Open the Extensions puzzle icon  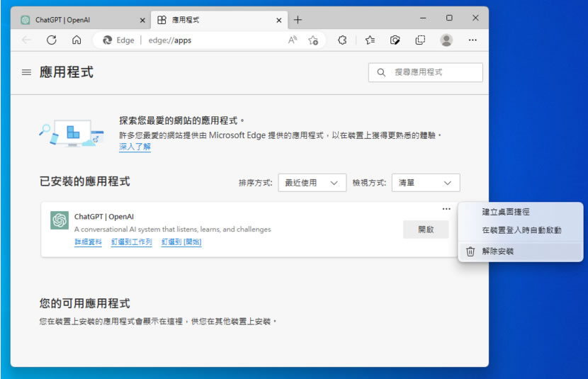342,40
